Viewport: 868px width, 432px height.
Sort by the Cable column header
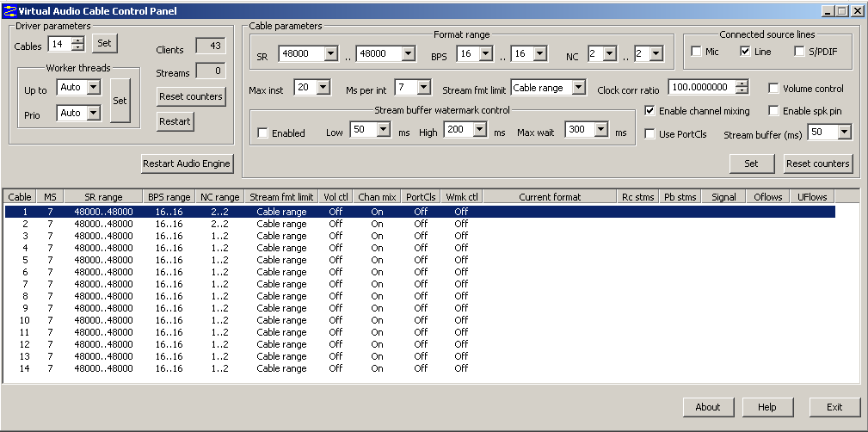(20, 196)
